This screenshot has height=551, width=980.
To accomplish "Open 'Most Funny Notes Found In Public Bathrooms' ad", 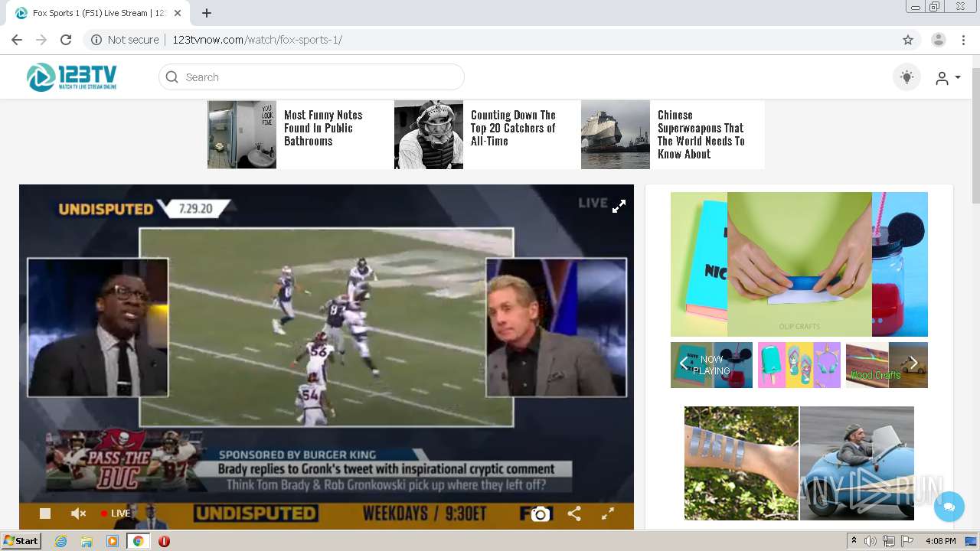I will click(323, 128).
